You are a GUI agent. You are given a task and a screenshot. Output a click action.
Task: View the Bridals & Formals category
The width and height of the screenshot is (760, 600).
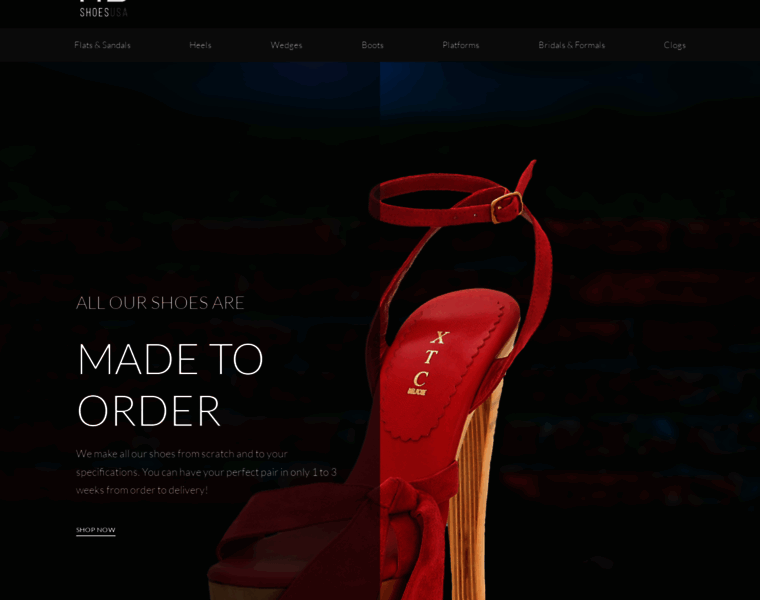tap(571, 45)
